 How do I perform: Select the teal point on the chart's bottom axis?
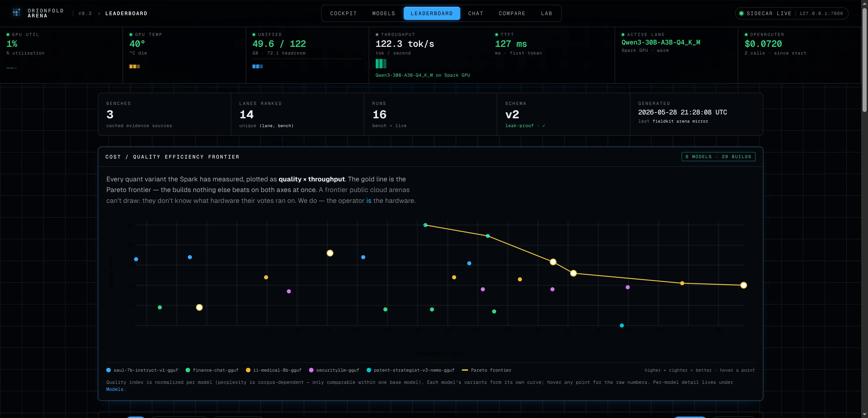click(622, 325)
